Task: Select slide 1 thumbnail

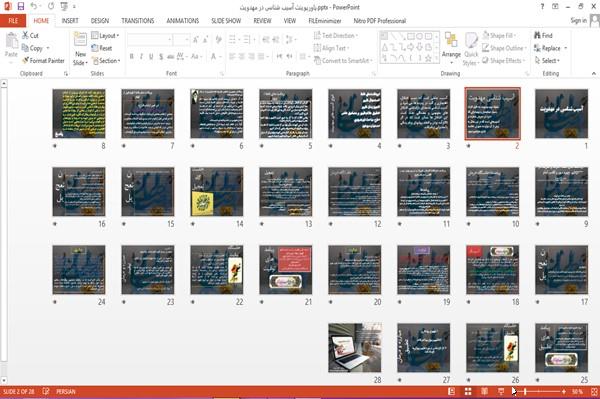Action: tap(561, 114)
